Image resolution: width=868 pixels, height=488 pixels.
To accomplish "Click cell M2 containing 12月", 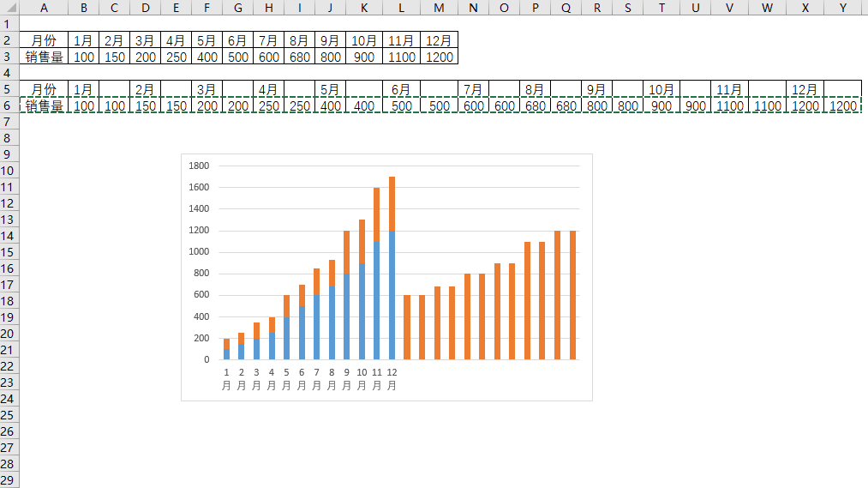I will pos(439,40).
